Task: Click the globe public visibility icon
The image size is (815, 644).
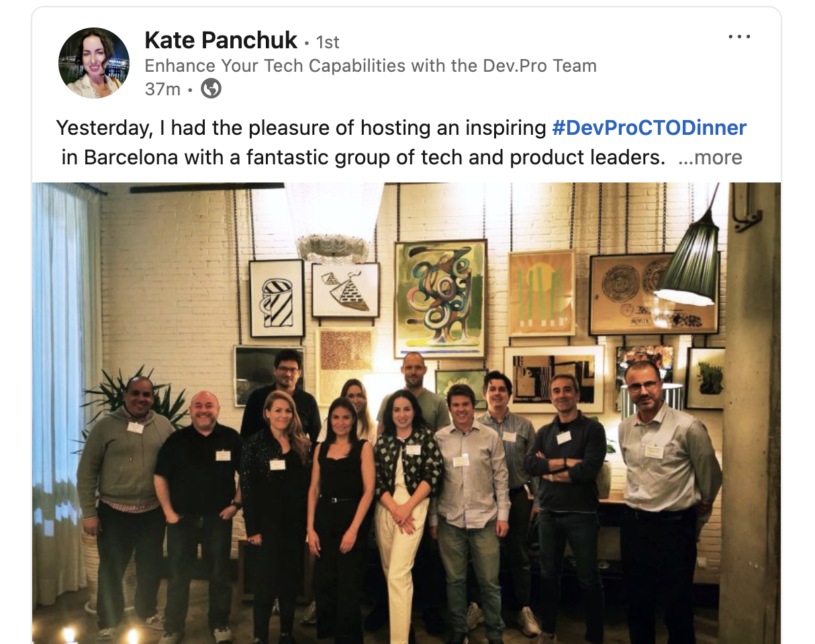Action: click(x=211, y=89)
